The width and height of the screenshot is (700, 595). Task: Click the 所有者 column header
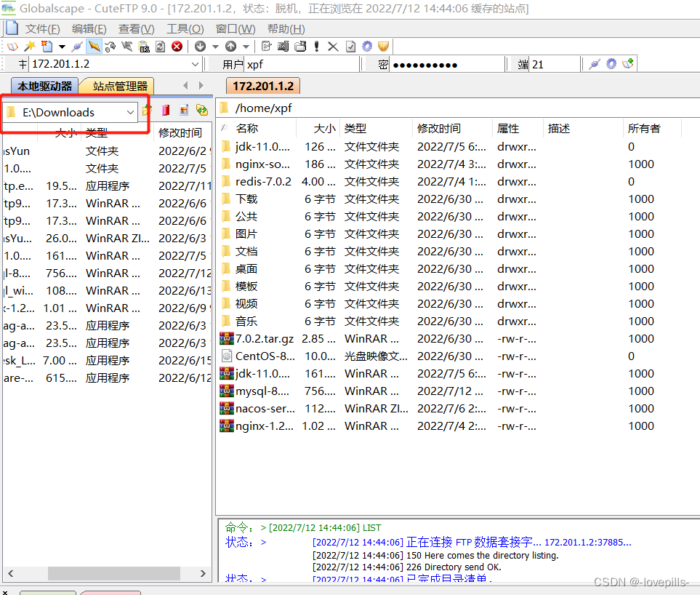644,129
